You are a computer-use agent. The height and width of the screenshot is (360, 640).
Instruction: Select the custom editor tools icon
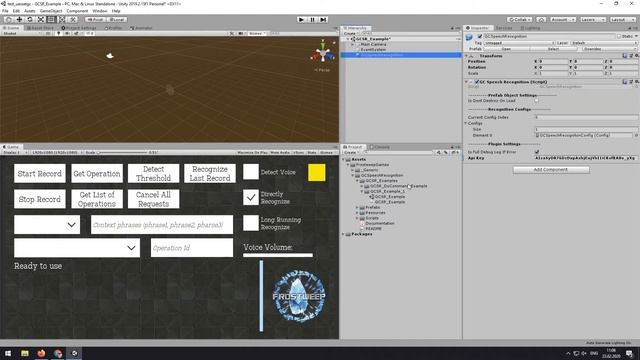pyautogui.click(x=73, y=20)
